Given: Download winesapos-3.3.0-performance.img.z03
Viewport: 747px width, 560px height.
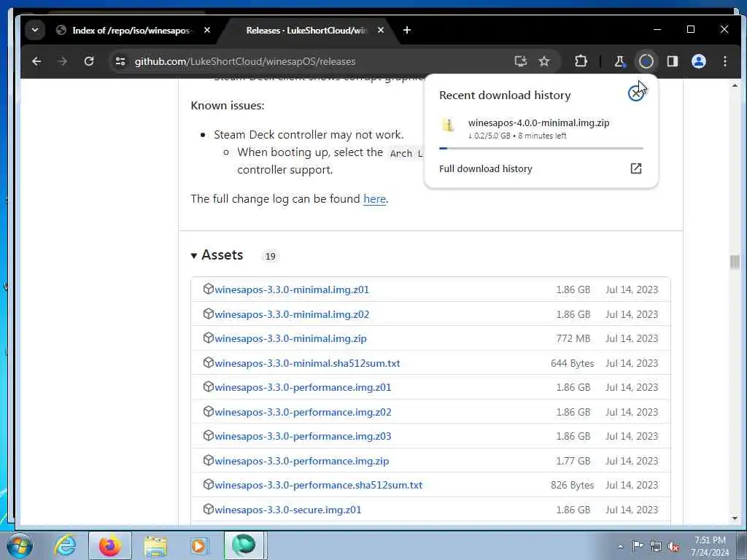Looking at the screenshot, I should (x=303, y=436).
